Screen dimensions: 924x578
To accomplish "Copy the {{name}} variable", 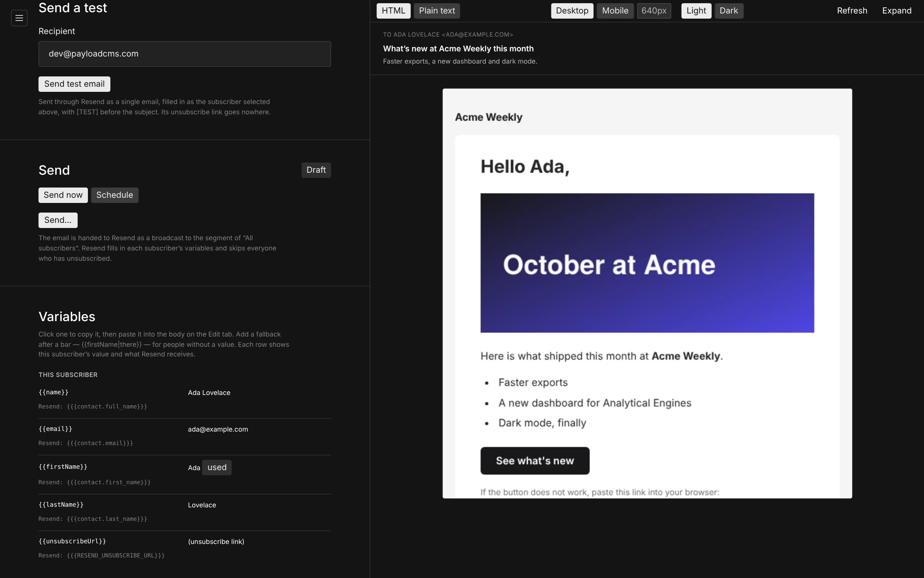I will click(x=54, y=392).
